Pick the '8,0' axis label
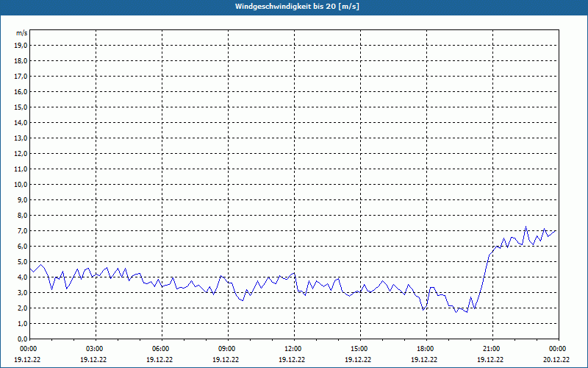The height and width of the screenshot is (368, 588). coord(22,215)
